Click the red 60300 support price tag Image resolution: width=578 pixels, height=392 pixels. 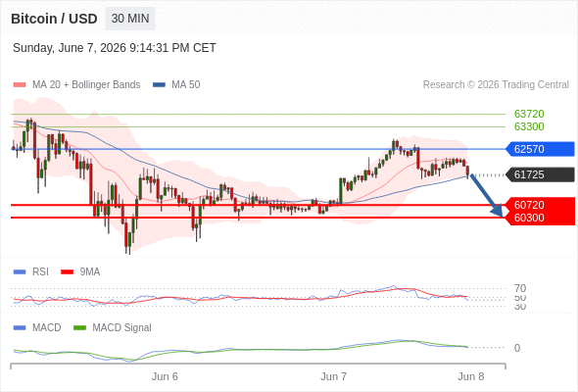click(540, 218)
